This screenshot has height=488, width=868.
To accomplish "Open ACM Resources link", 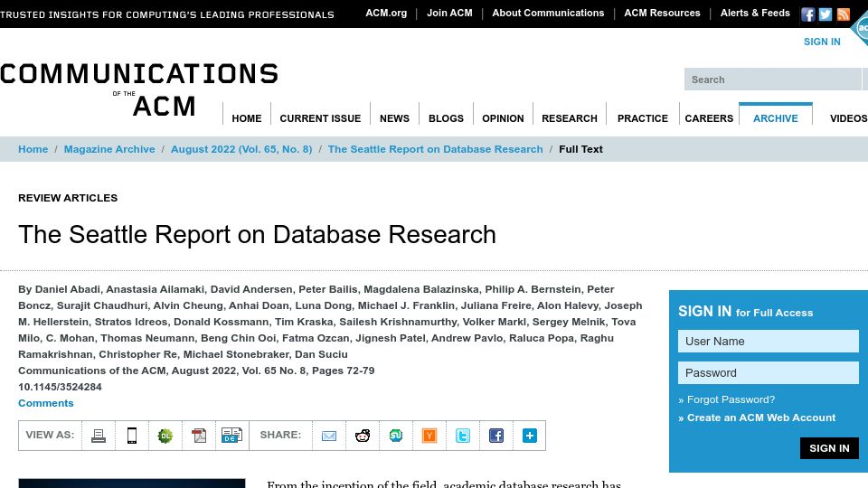I will click(x=662, y=13).
